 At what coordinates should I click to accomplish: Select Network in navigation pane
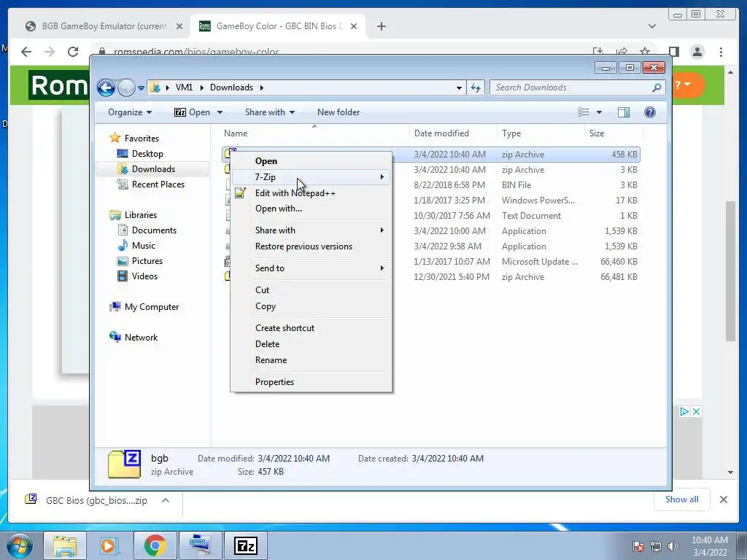pos(141,338)
